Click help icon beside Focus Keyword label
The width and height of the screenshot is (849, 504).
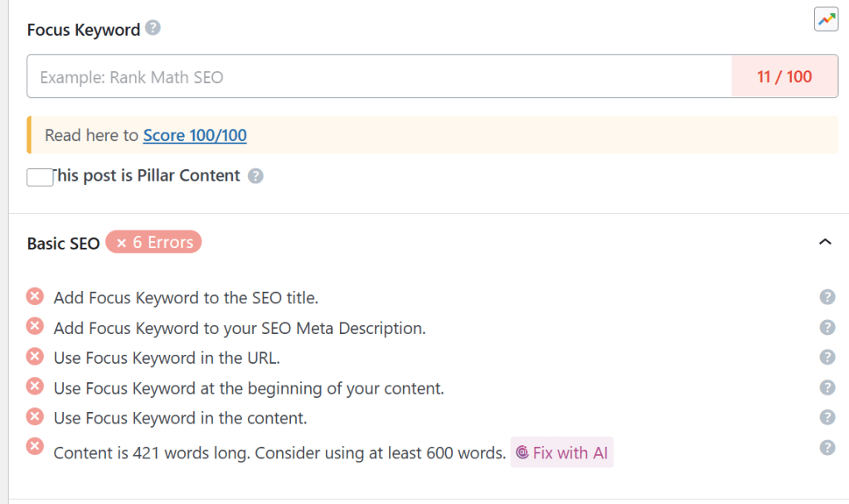[153, 28]
